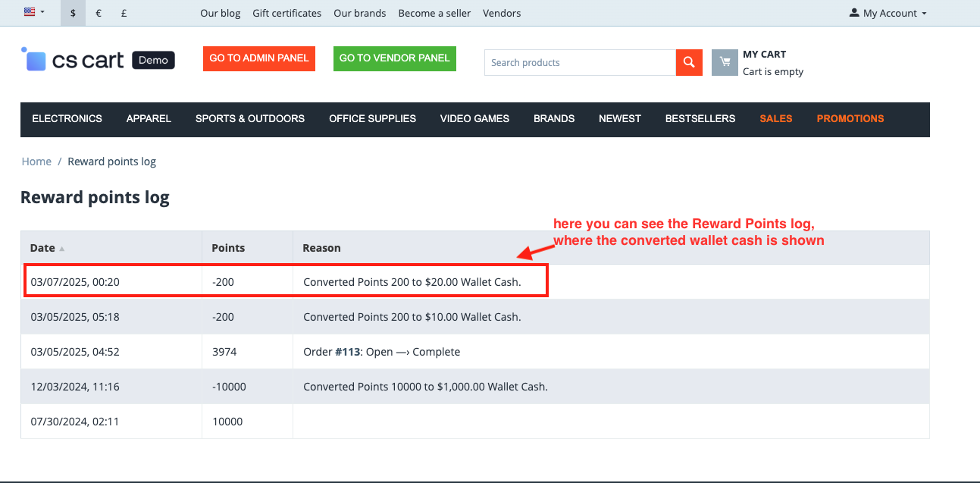Click the orange search magnifier button
The width and height of the screenshot is (980, 483).
[688, 63]
